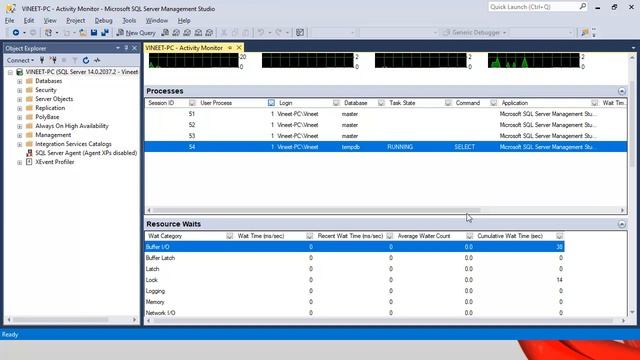This screenshot has width=640, height=360.
Task: Click the SSMS application icon in title bar
Action: coord(11,8)
